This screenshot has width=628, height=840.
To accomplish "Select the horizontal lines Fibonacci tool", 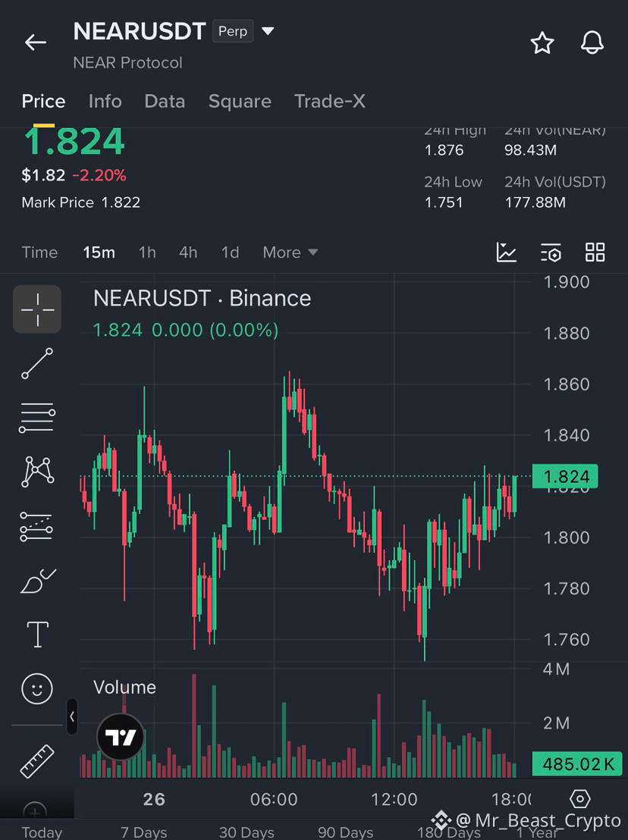I will (37, 418).
